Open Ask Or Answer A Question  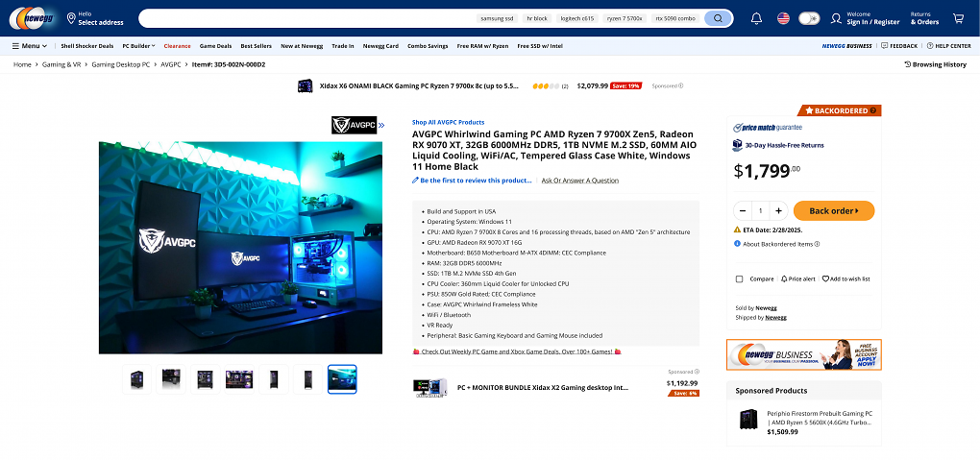(580, 181)
